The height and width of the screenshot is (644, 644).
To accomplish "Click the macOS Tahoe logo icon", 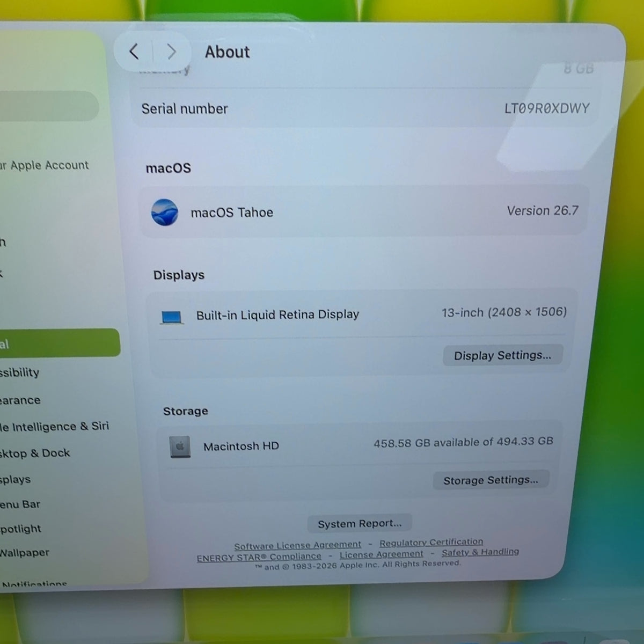I will click(165, 212).
